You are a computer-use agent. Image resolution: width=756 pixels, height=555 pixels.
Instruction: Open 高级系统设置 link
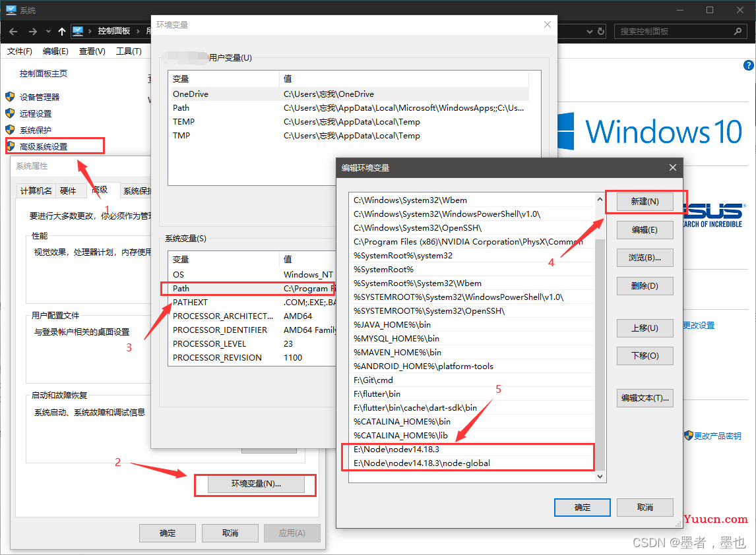pos(44,146)
